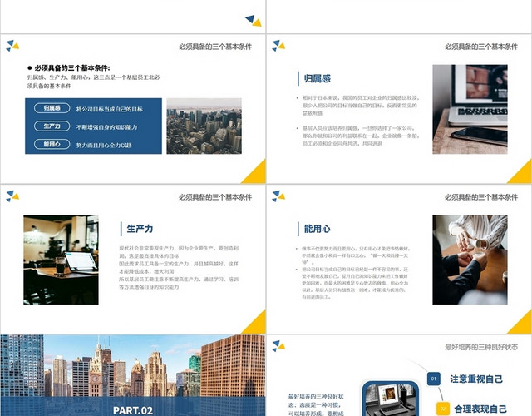The width and height of the screenshot is (532, 416).
Task: Select the bullet paragraph starting 相对于日本来说
Action: [360, 106]
